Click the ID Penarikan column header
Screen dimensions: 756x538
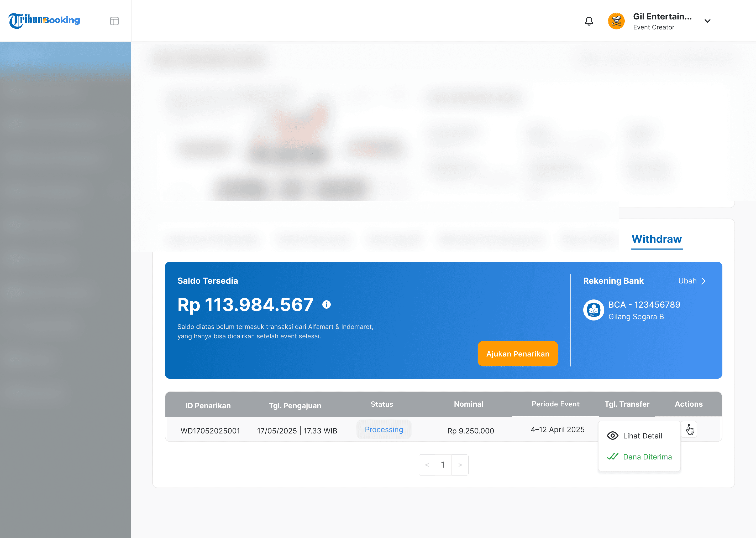pyautogui.click(x=208, y=406)
